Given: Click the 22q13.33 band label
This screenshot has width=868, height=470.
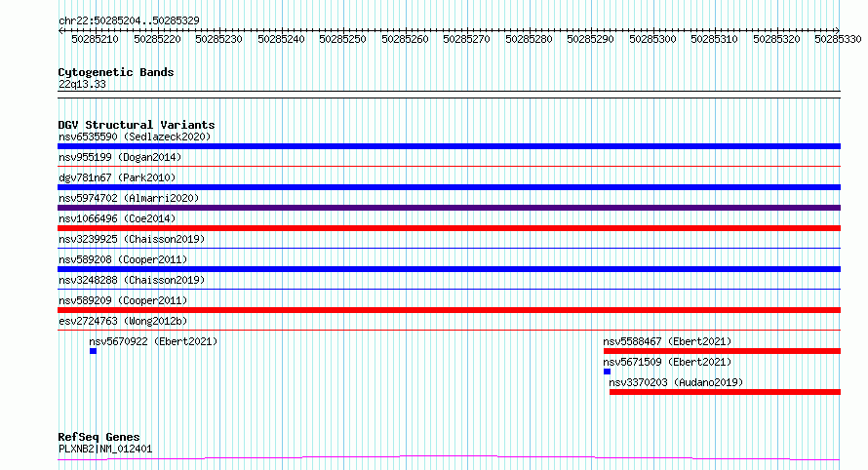Looking at the screenshot, I should pyautogui.click(x=82, y=84).
